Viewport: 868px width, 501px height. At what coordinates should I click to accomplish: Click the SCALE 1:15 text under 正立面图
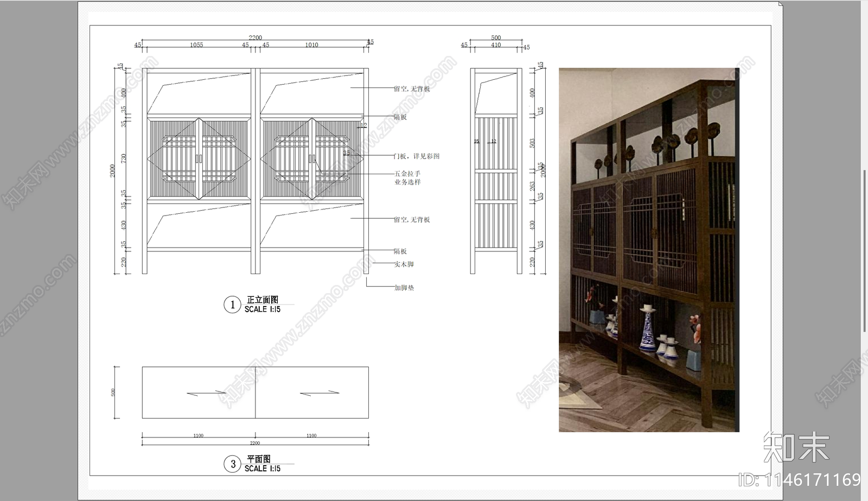263,309
